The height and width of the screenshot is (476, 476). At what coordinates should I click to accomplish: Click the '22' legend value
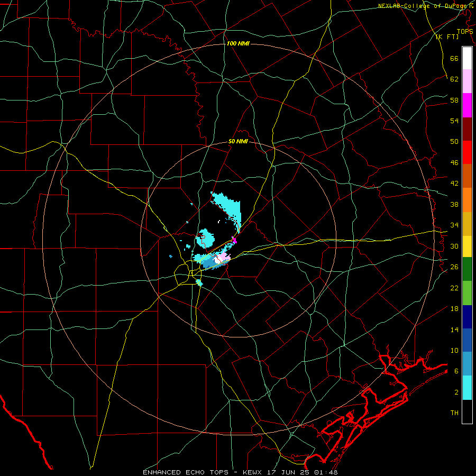pyautogui.click(x=454, y=288)
